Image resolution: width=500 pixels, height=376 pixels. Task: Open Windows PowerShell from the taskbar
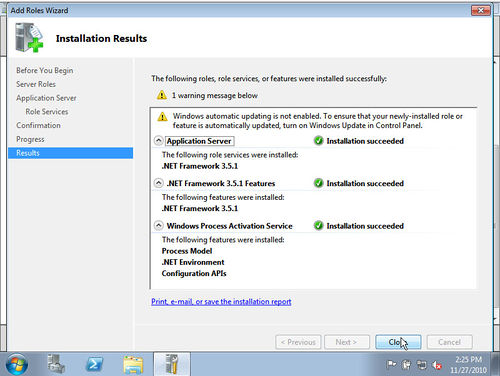coord(94,364)
